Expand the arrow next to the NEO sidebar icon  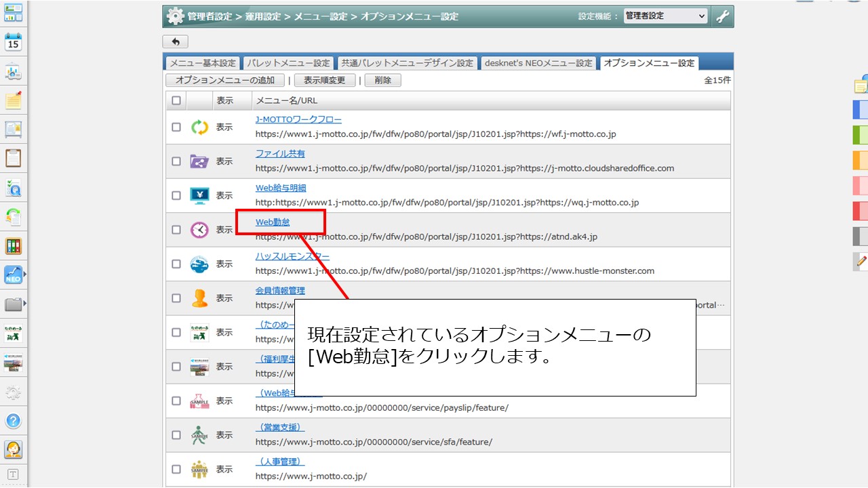click(x=26, y=274)
